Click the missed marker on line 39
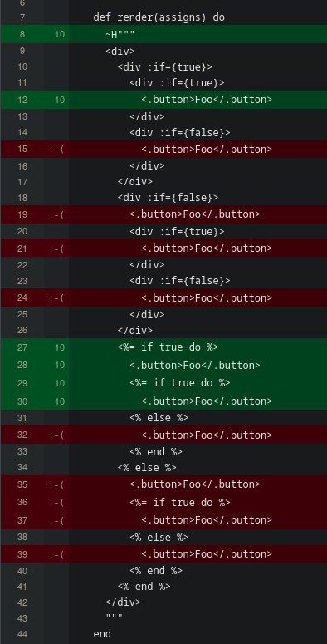The height and width of the screenshot is (644, 327). pos(56,554)
